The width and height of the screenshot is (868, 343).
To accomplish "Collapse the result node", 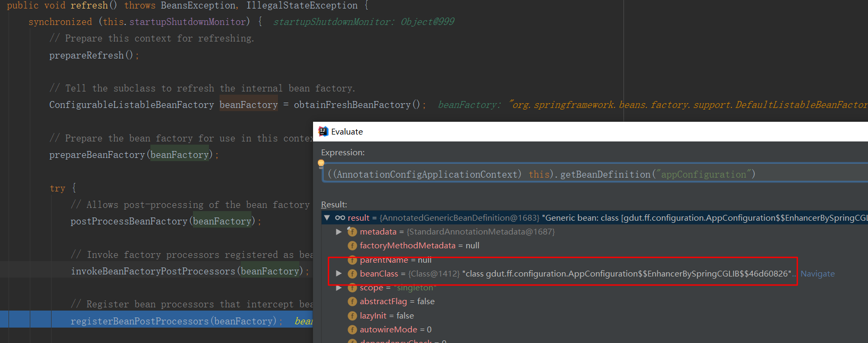I will tap(327, 217).
